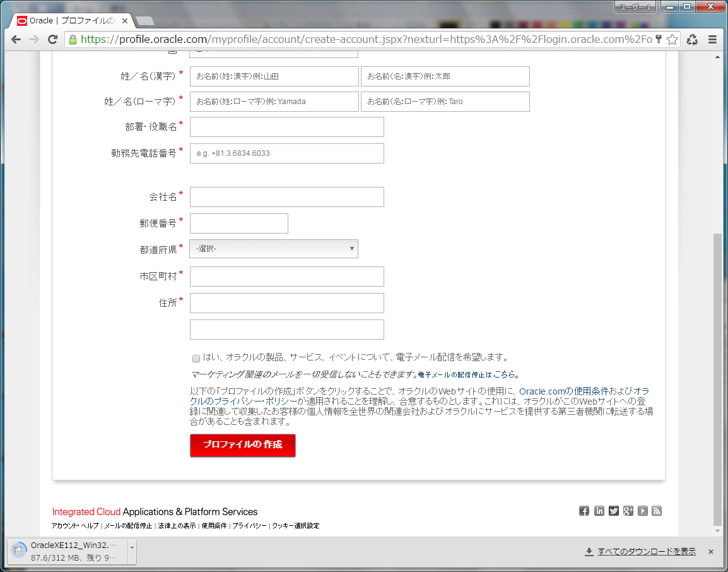Click the recycle extension icon in toolbar
This screenshot has height=572, width=728.
(692, 40)
